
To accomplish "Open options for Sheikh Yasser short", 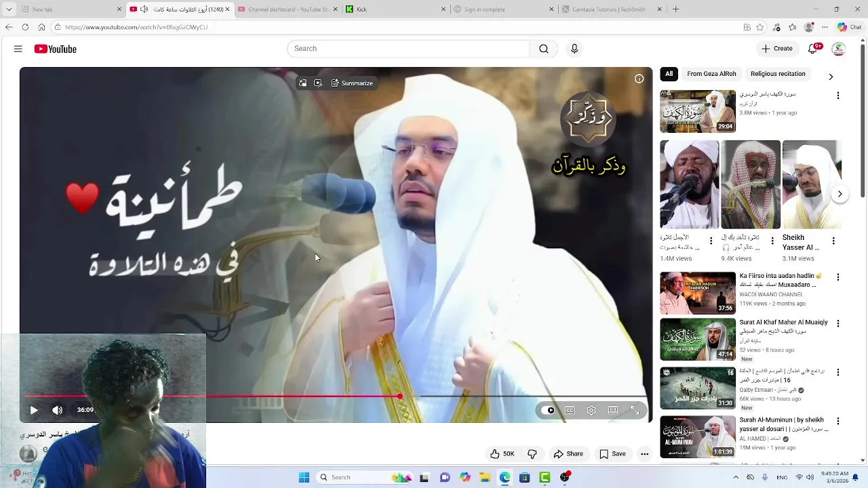I will pyautogui.click(x=833, y=241).
